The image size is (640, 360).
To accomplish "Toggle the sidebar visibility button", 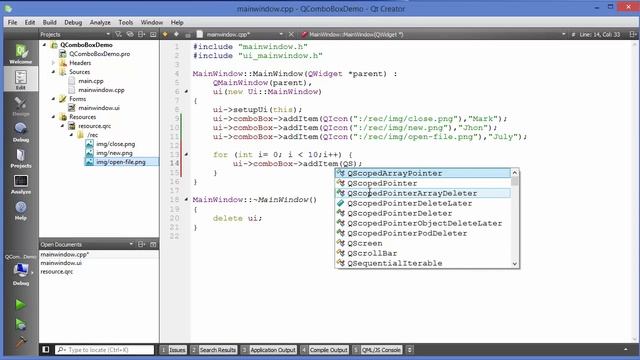I will (46, 350).
